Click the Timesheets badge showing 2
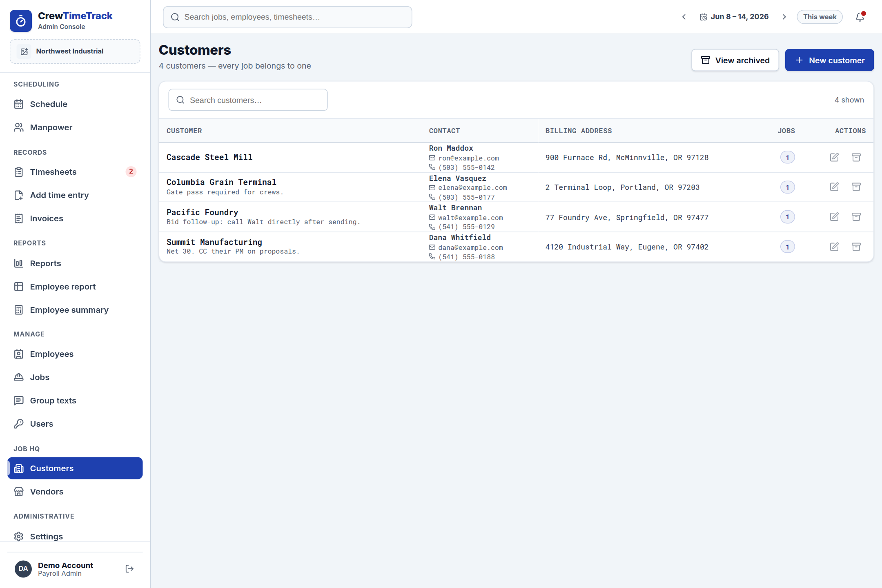 coord(131,171)
